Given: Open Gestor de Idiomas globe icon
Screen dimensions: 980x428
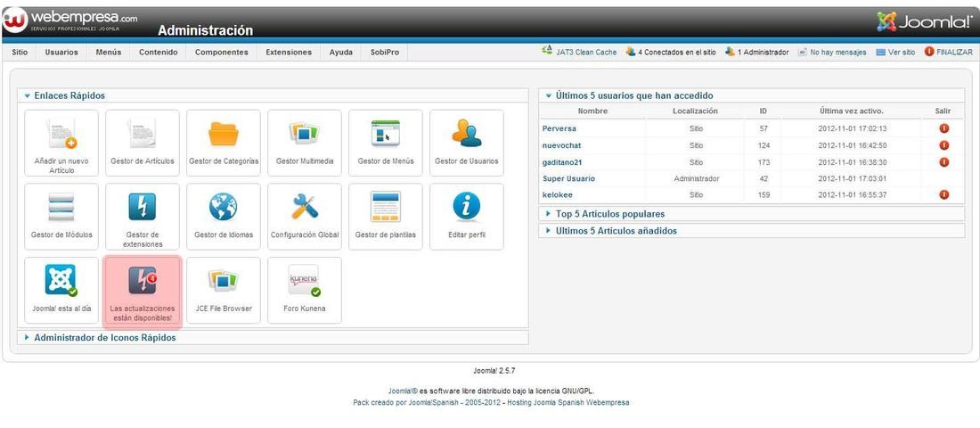Looking at the screenshot, I should tap(223, 217).
